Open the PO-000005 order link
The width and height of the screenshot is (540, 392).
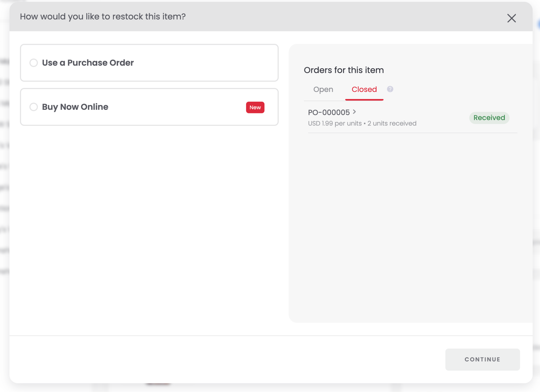click(329, 112)
